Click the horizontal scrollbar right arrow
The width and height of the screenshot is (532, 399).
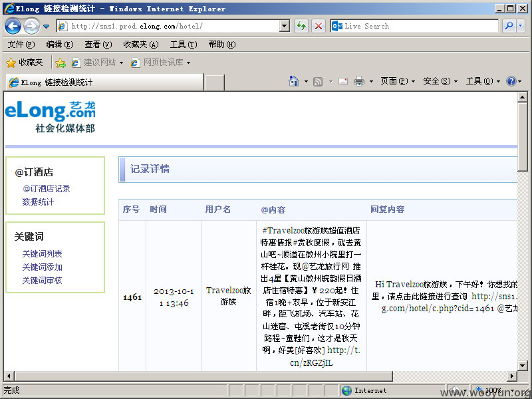(512, 376)
